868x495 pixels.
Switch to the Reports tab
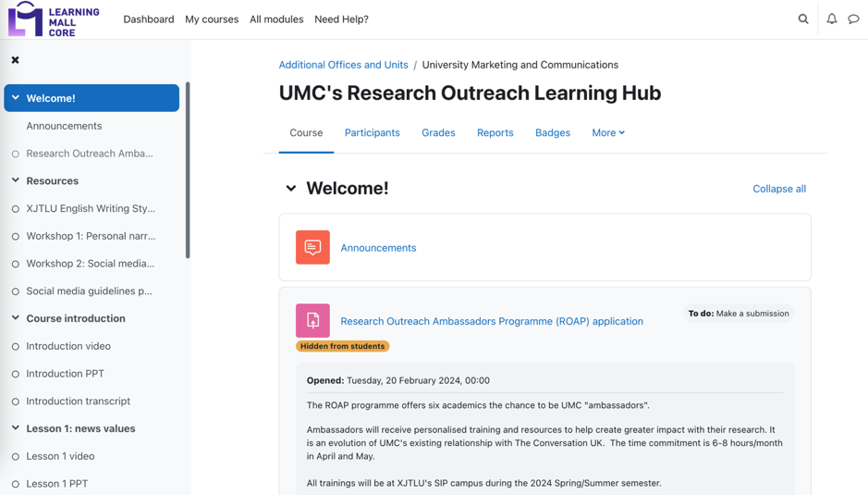pos(495,132)
